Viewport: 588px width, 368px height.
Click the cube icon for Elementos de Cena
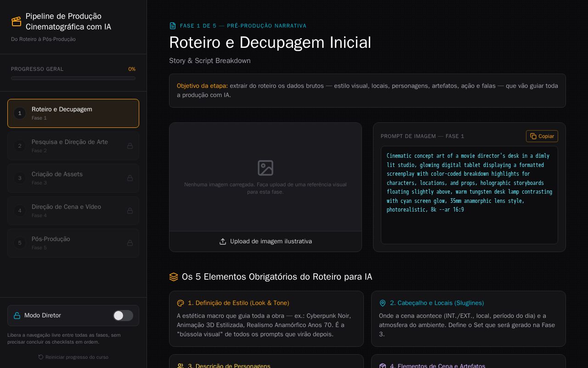(383, 366)
